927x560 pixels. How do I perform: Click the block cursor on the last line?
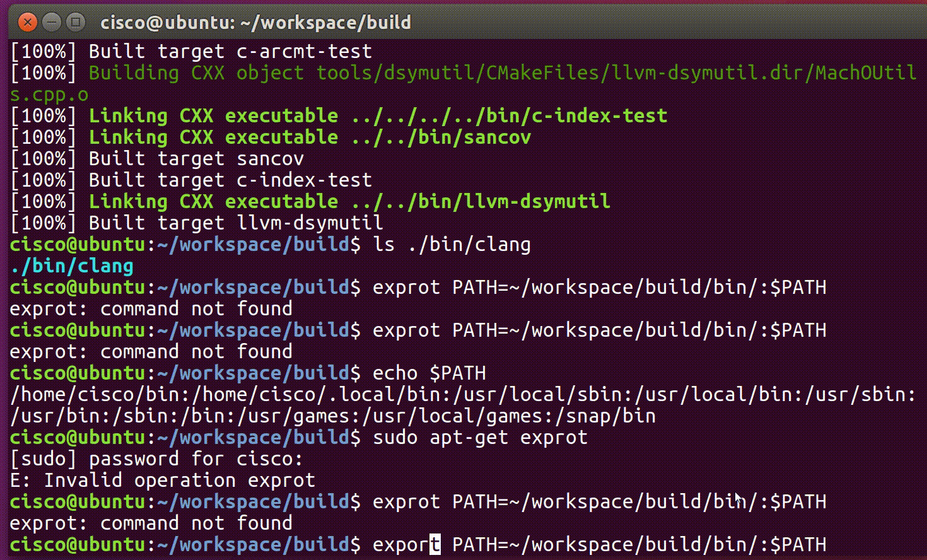435,545
